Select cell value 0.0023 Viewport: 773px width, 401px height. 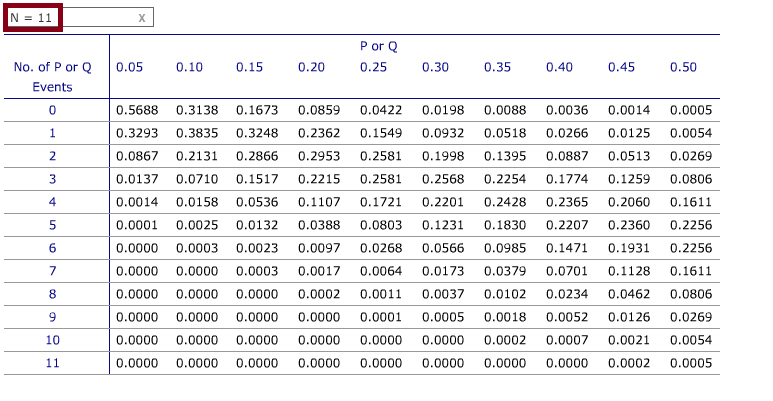click(257, 248)
